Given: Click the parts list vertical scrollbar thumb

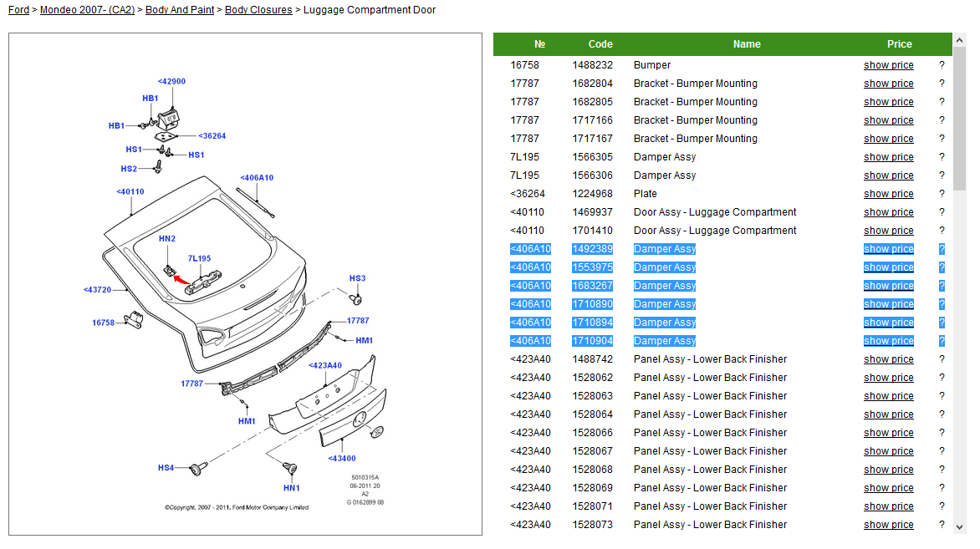Looking at the screenshot, I should (x=959, y=117).
